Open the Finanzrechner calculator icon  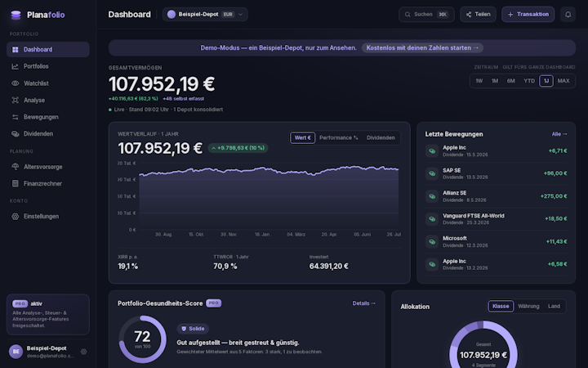coord(15,184)
